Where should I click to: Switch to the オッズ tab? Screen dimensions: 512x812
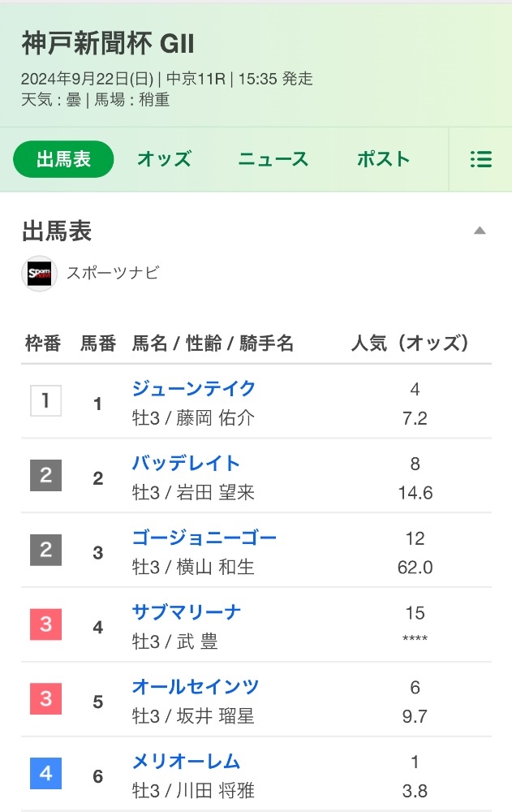coord(164,159)
